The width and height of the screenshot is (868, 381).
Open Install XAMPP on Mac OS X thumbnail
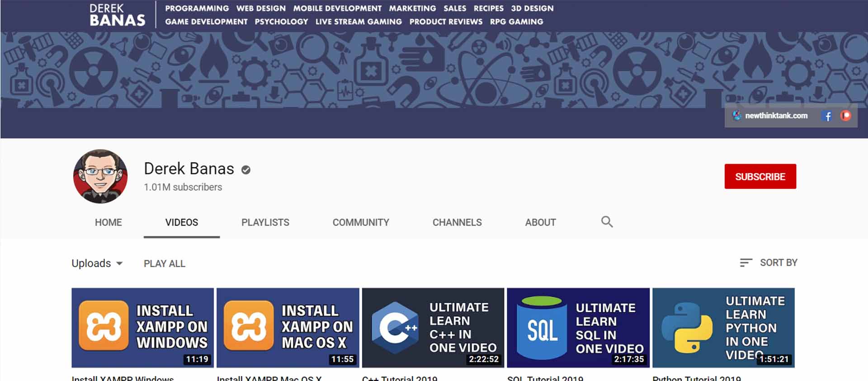[x=288, y=328]
